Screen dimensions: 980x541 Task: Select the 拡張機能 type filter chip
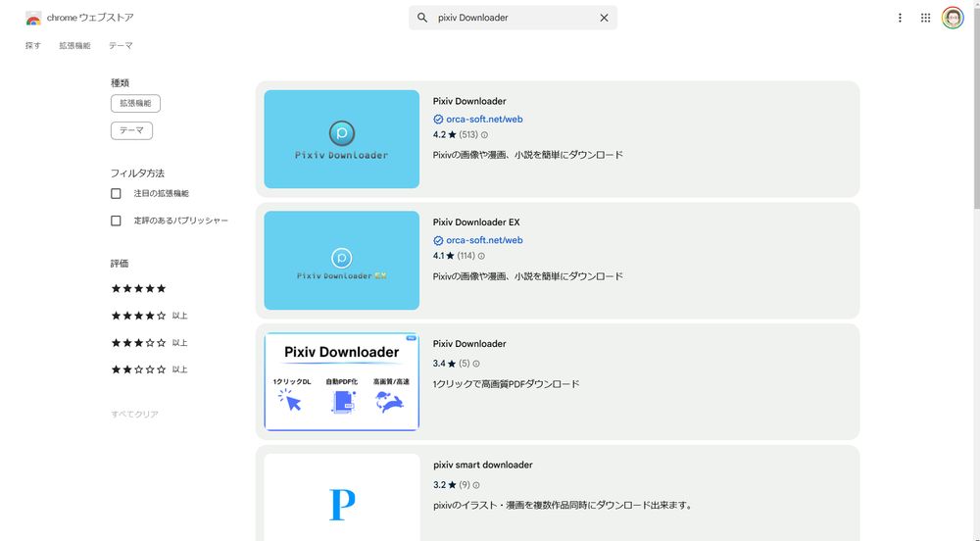(135, 103)
